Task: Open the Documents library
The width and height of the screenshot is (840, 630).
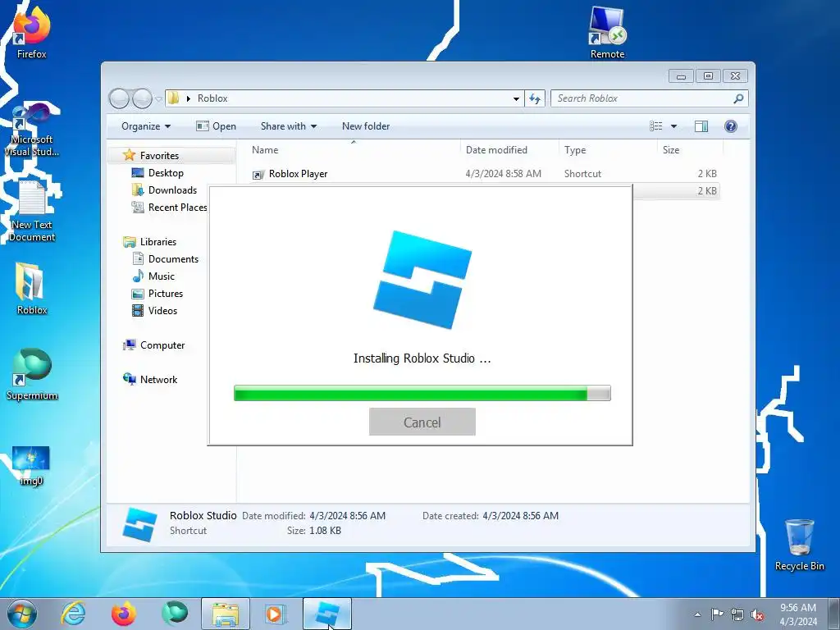Action: click(173, 259)
